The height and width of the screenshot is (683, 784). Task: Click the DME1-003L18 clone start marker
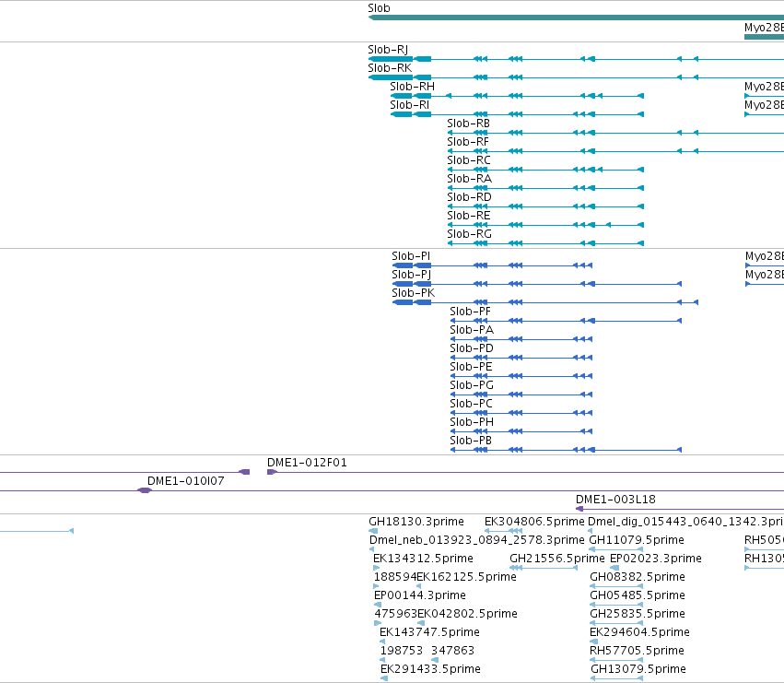[x=579, y=509]
